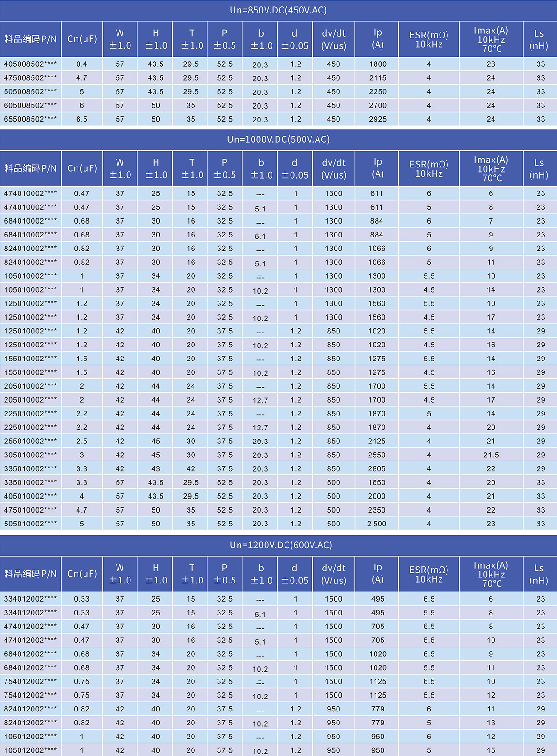This screenshot has height=756, width=557.
Task: Select part number 605008502****
Action: (x=30, y=105)
